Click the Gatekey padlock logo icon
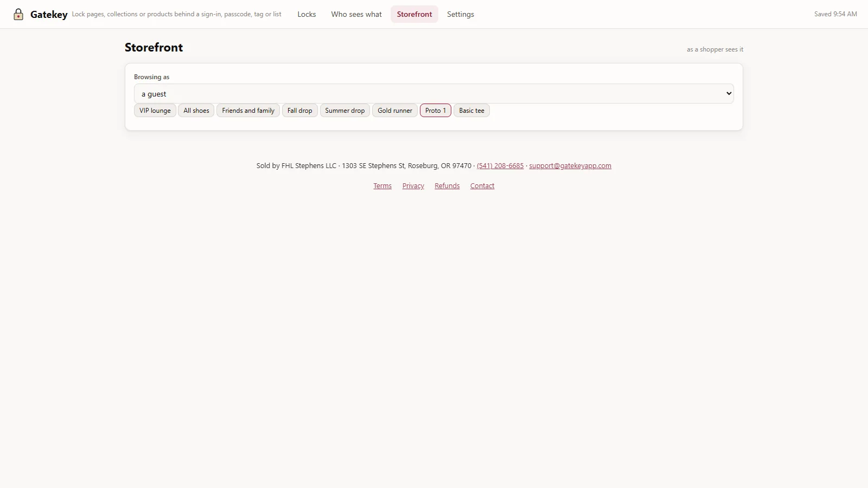Screen dimensions: 868x488 click(x=18, y=14)
